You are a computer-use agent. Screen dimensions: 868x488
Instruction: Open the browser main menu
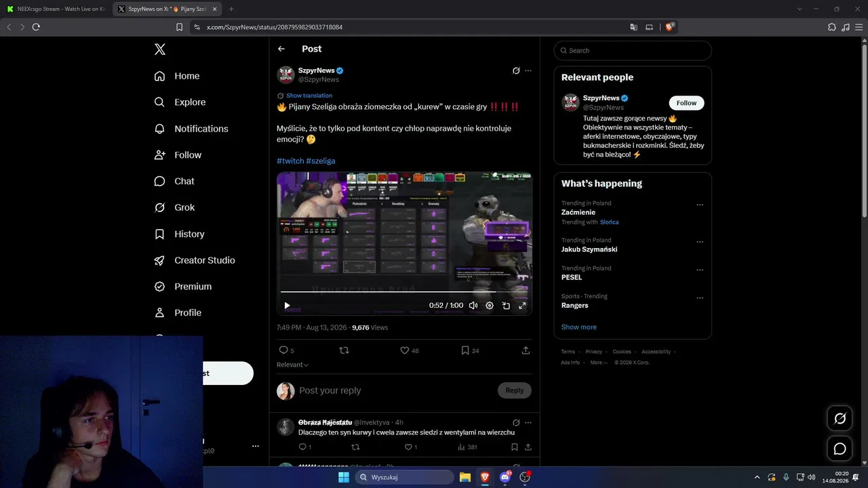(858, 27)
